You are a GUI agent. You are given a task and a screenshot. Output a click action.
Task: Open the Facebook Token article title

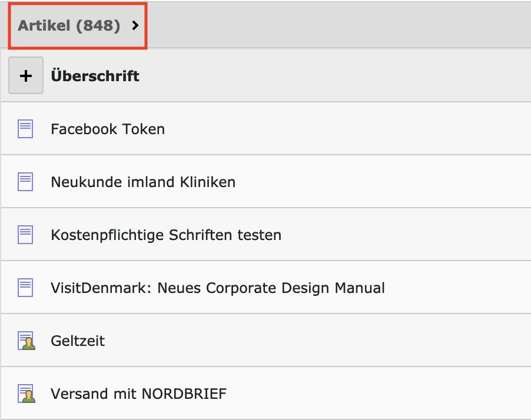(x=108, y=129)
